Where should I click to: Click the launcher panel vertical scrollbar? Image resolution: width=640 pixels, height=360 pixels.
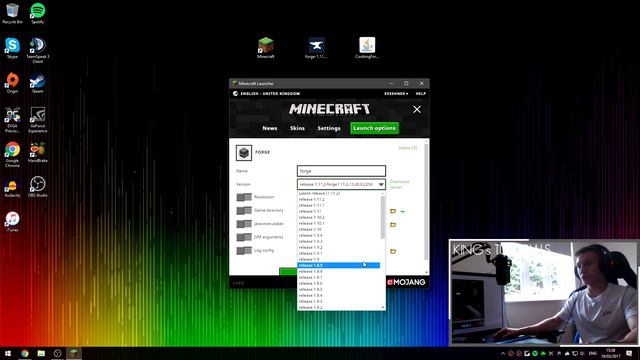[427, 201]
